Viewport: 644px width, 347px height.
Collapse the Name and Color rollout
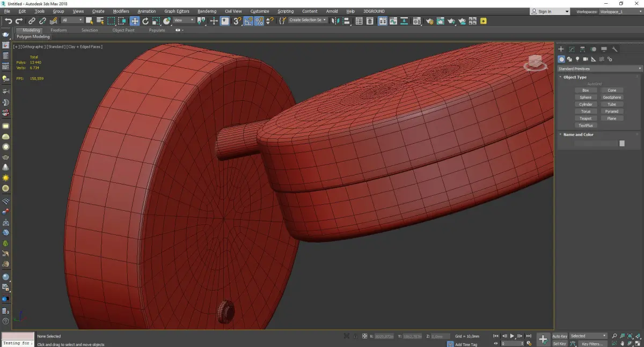577,135
